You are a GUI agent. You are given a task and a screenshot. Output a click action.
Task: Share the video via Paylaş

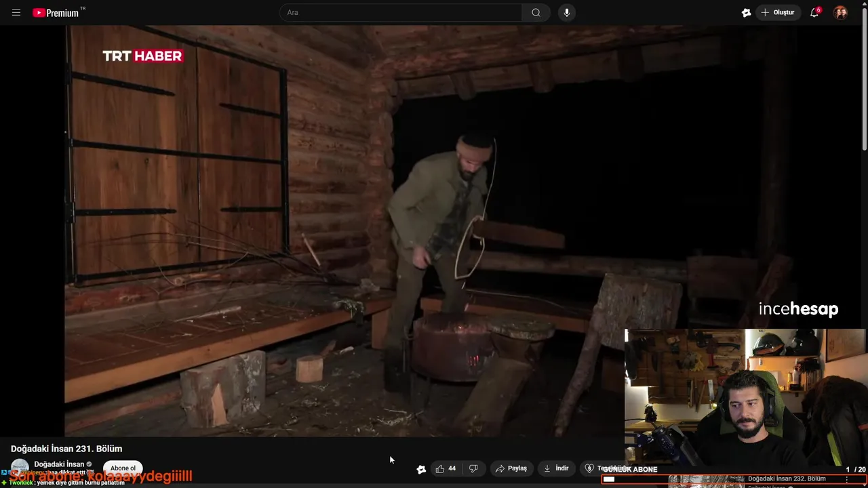[511, 468]
